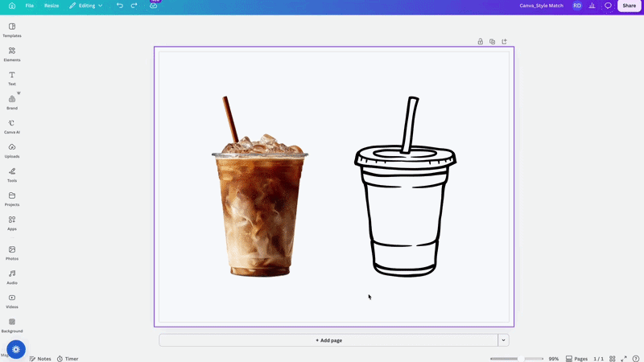Check cloud save status icon

pyautogui.click(x=153, y=6)
